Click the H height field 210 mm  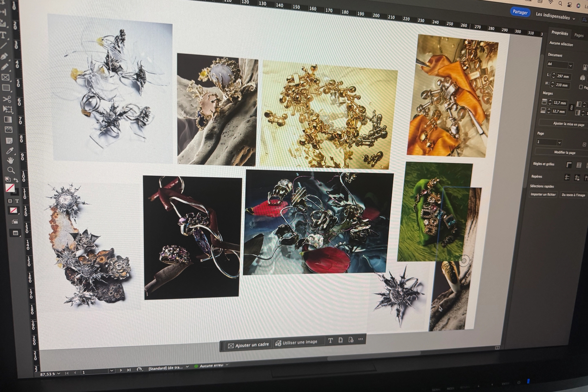coord(562,85)
